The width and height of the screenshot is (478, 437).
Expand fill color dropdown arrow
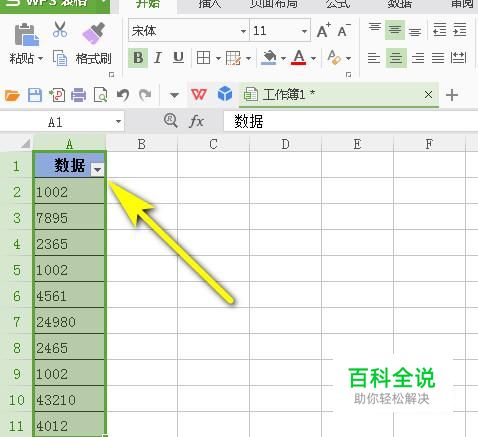283,59
